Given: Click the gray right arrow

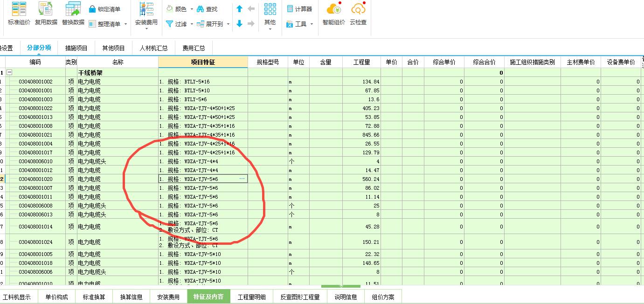Looking at the screenshot, I should (251, 24).
